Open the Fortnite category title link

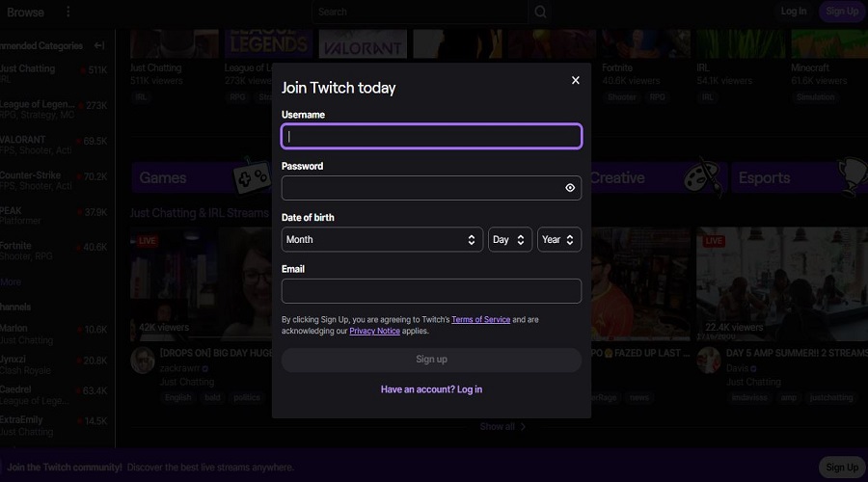coord(616,68)
